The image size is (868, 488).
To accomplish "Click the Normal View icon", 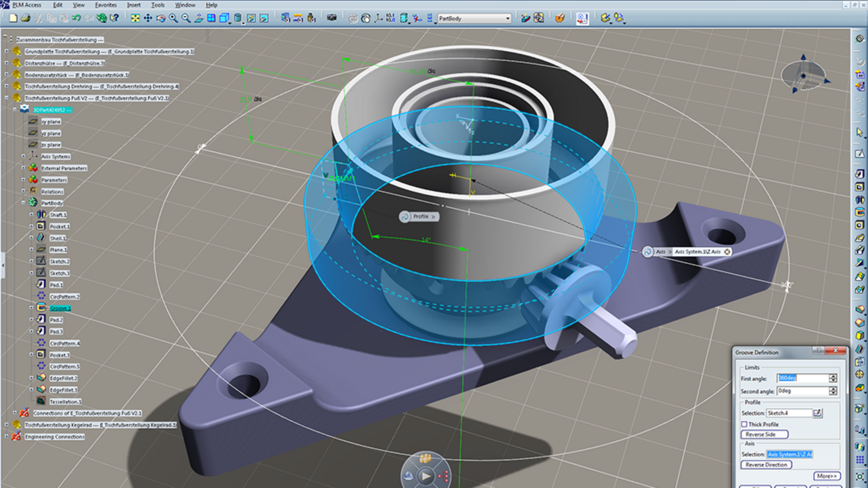I will coord(199,18).
